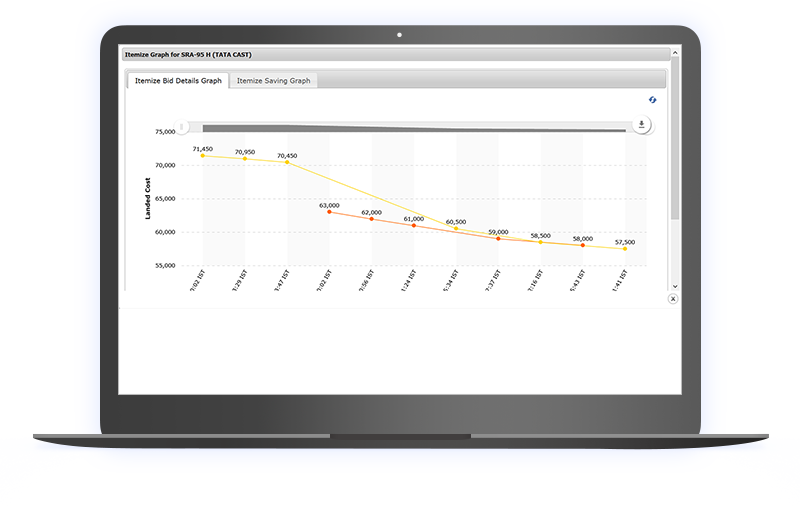This screenshot has height=506, width=800.
Task: Select the 59,000 data point
Action: point(498,239)
